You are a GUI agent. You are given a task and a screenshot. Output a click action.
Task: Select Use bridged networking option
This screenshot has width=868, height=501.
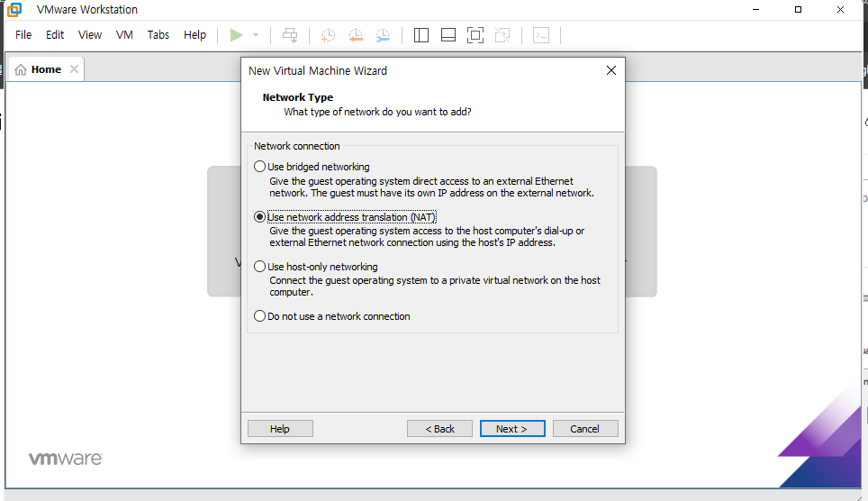(x=312, y=167)
